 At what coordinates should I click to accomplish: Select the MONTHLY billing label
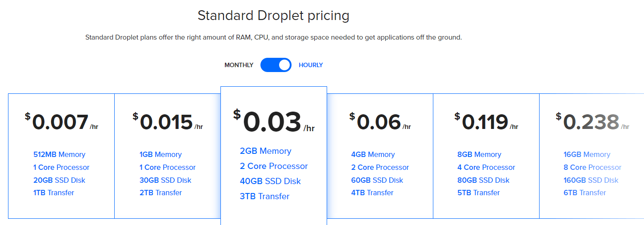(x=239, y=65)
